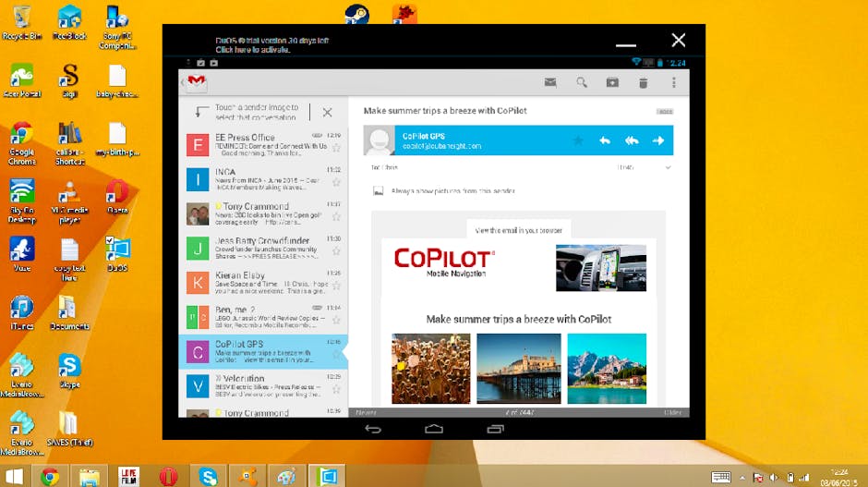Toggle the star on the INCA email
Viewport: 868px width, 487px height.
(x=336, y=182)
